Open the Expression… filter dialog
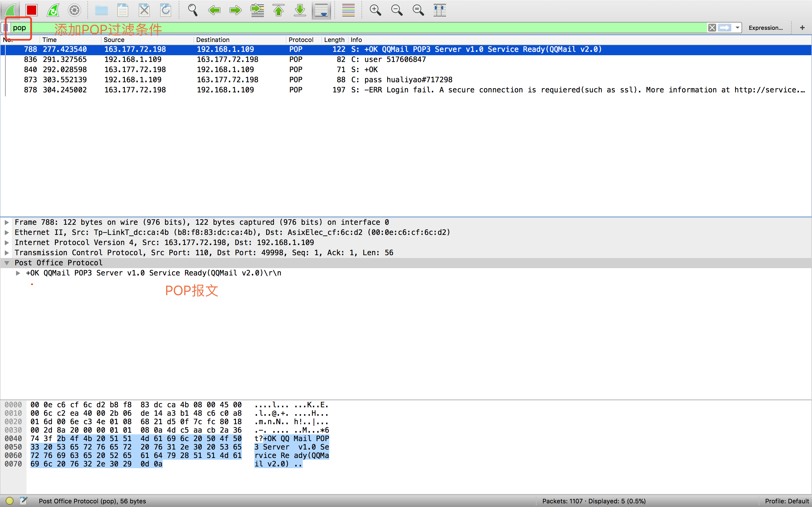 tap(765, 28)
